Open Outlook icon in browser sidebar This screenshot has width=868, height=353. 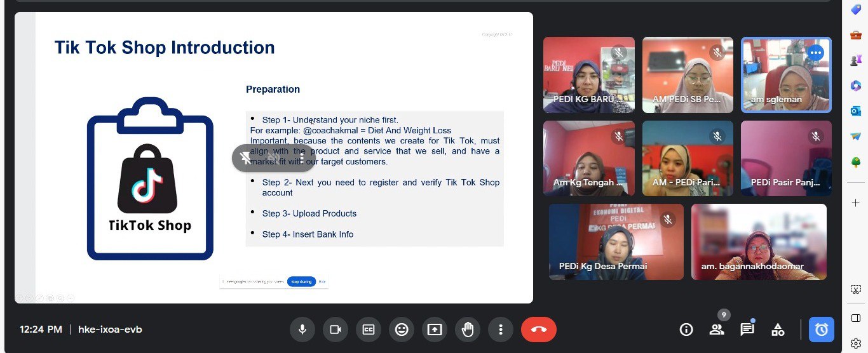click(855, 111)
